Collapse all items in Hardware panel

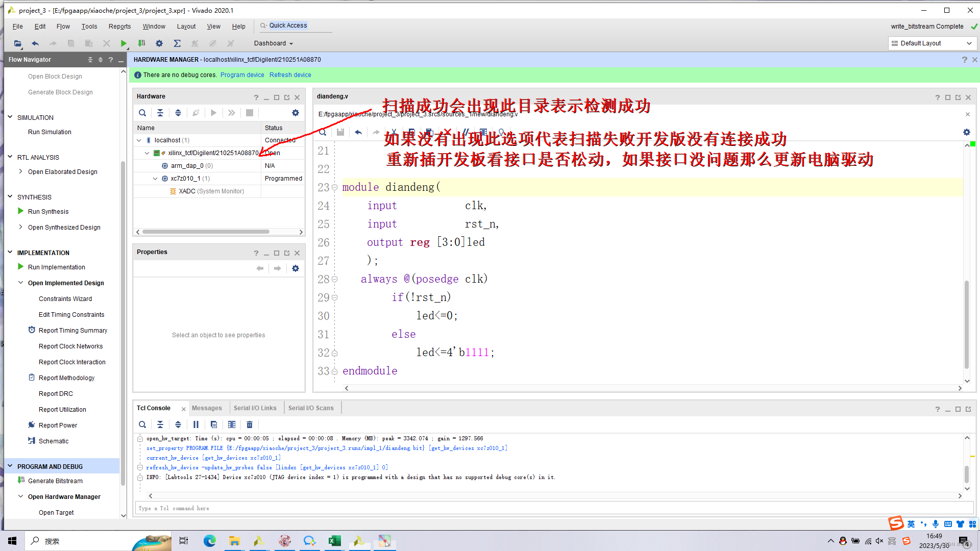(x=160, y=113)
